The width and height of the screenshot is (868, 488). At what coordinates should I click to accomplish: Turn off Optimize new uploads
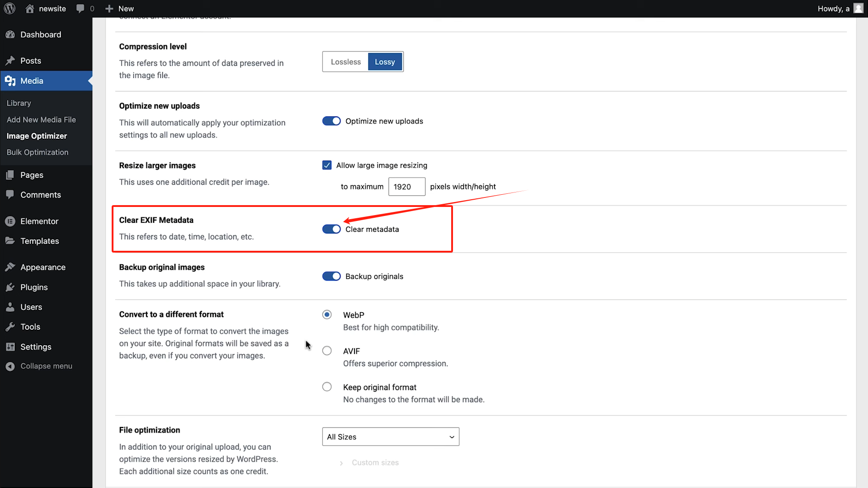click(331, 121)
